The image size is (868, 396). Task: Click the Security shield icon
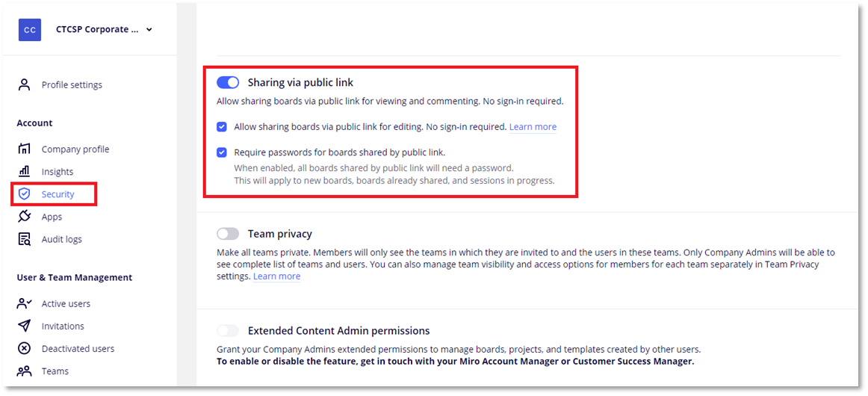tap(24, 194)
